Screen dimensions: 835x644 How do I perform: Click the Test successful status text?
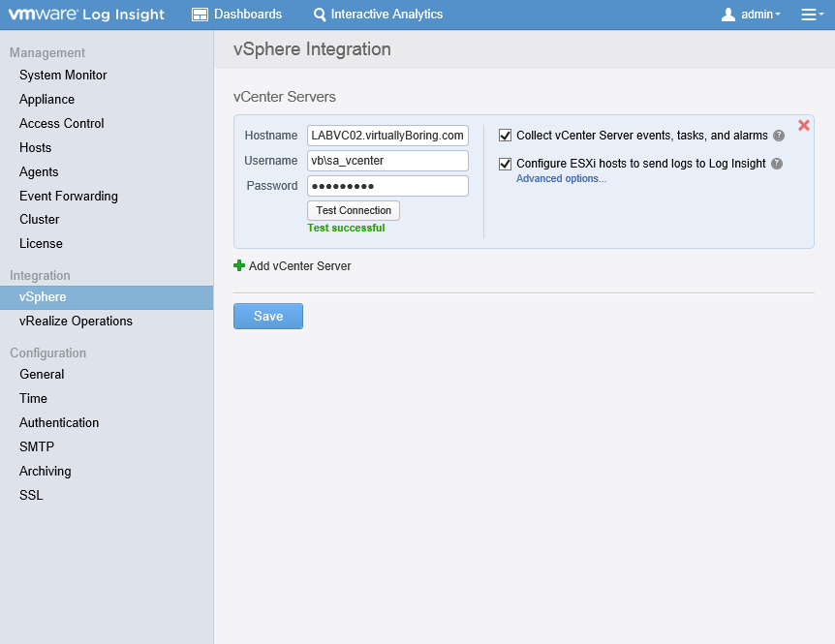tap(346, 228)
